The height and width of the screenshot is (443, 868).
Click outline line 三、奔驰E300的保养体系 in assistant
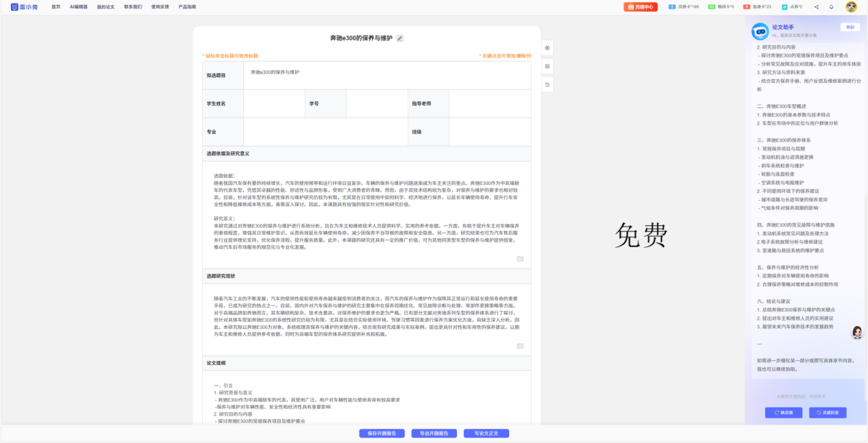pos(785,140)
